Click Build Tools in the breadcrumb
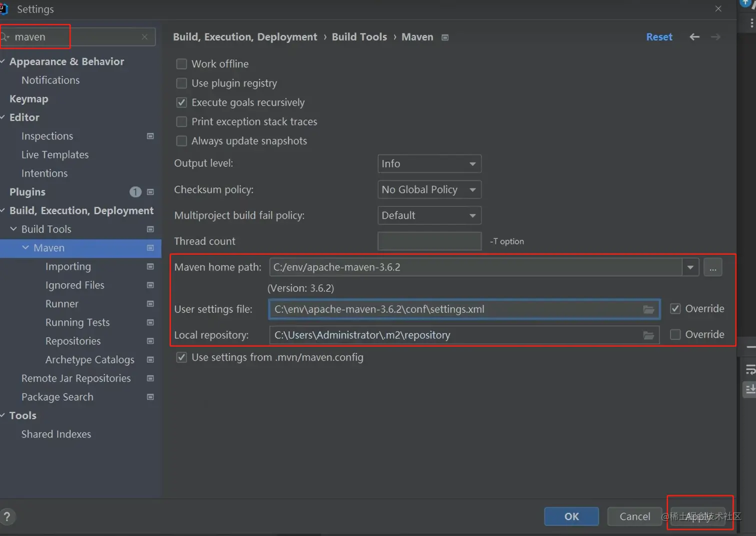756x536 pixels. [x=359, y=37]
